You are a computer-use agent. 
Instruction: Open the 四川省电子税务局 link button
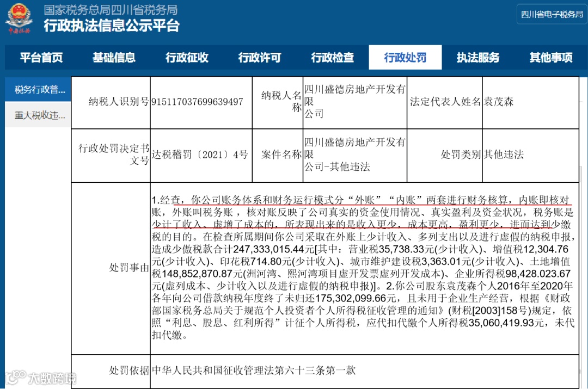(x=552, y=14)
